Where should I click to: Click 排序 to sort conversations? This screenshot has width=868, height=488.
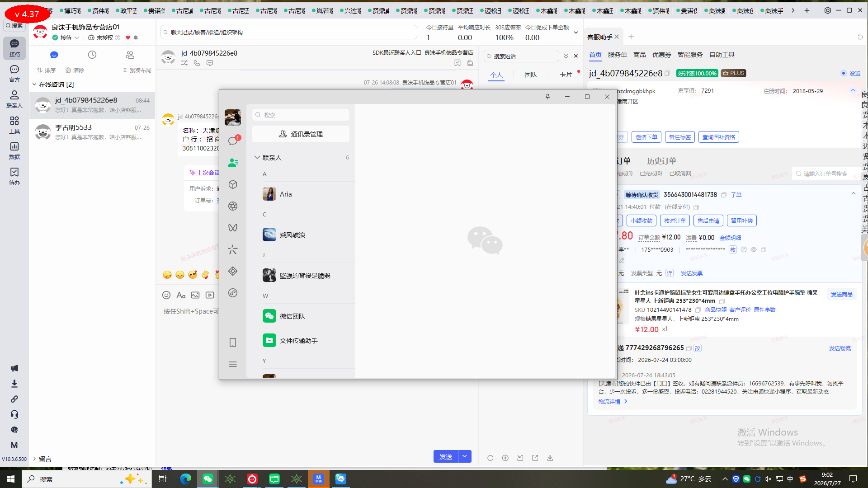[x=46, y=70]
